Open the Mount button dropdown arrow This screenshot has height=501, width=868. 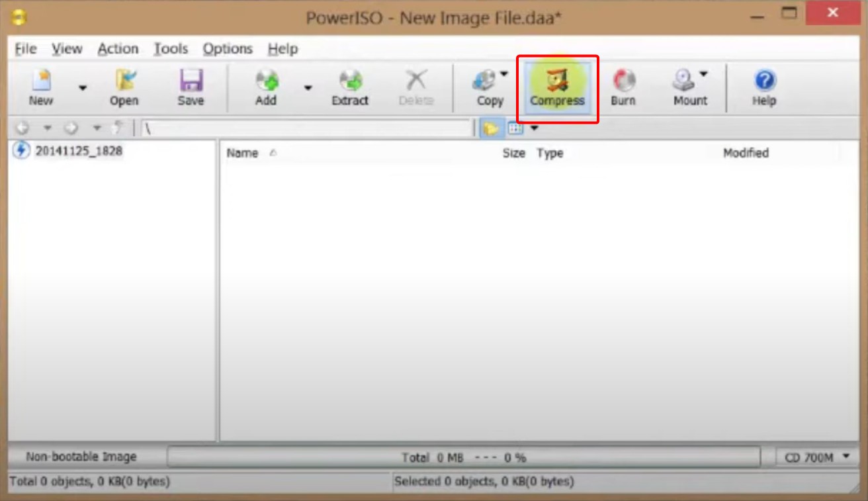click(703, 74)
